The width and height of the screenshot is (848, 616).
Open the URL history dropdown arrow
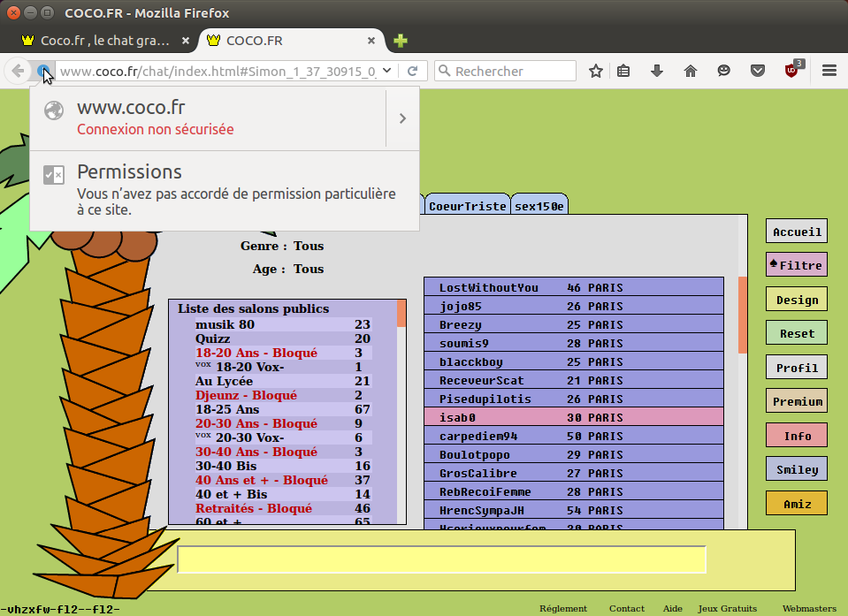coord(386,71)
